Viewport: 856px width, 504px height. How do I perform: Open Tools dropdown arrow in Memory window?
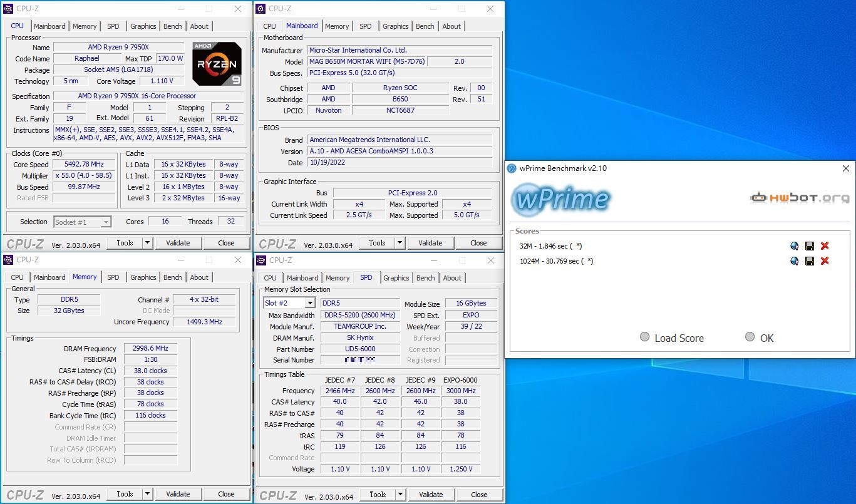coord(148,494)
